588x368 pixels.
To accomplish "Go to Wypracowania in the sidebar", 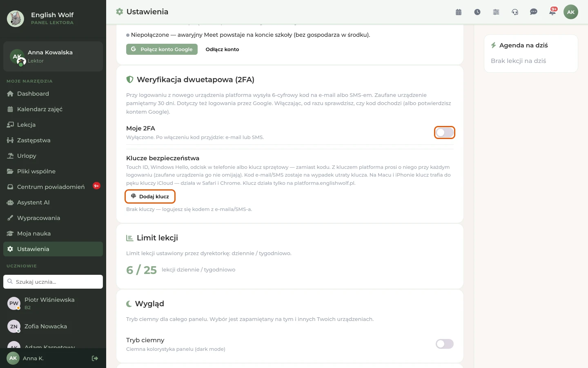I will tap(53, 218).
